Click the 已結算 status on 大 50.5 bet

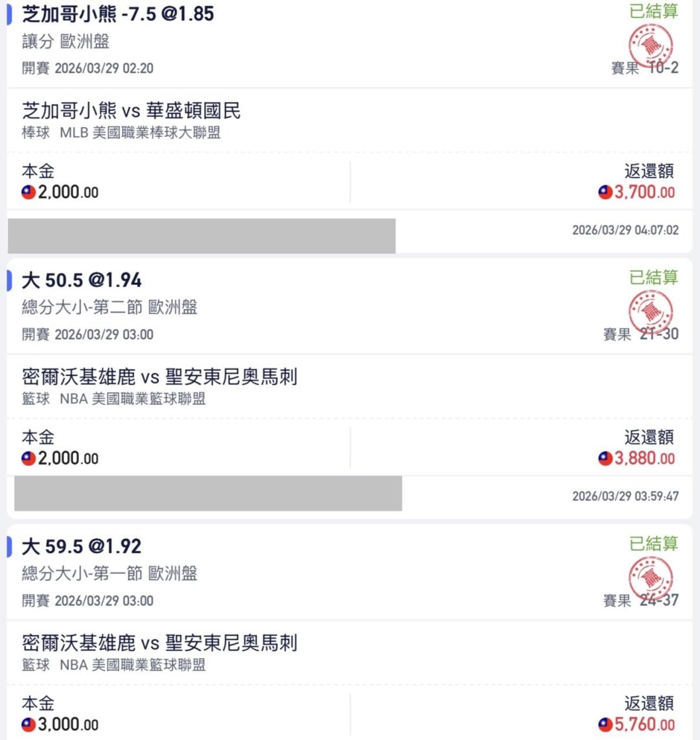tap(653, 278)
